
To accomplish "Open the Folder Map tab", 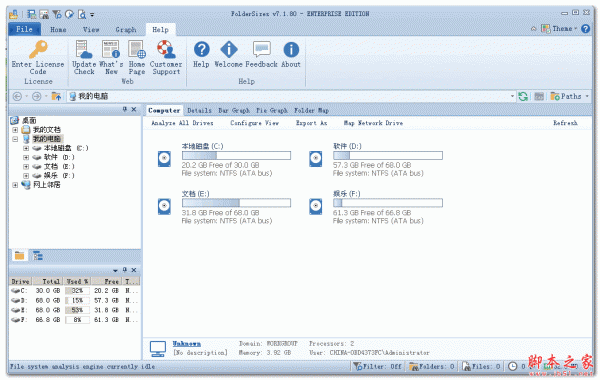I will pyautogui.click(x=311, y=110).
